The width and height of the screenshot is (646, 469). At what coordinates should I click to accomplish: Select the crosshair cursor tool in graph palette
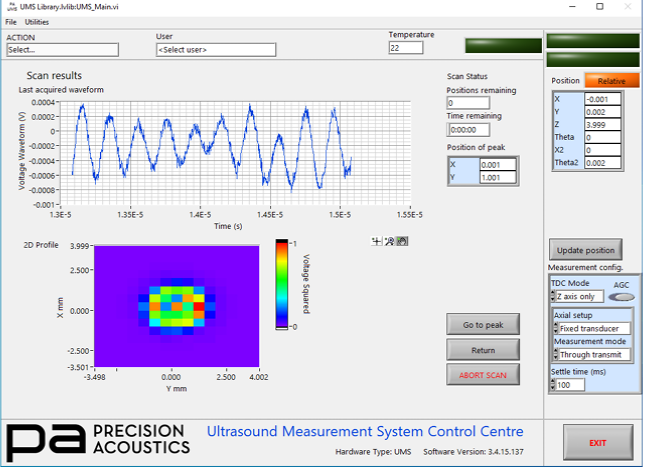point(376,241)
